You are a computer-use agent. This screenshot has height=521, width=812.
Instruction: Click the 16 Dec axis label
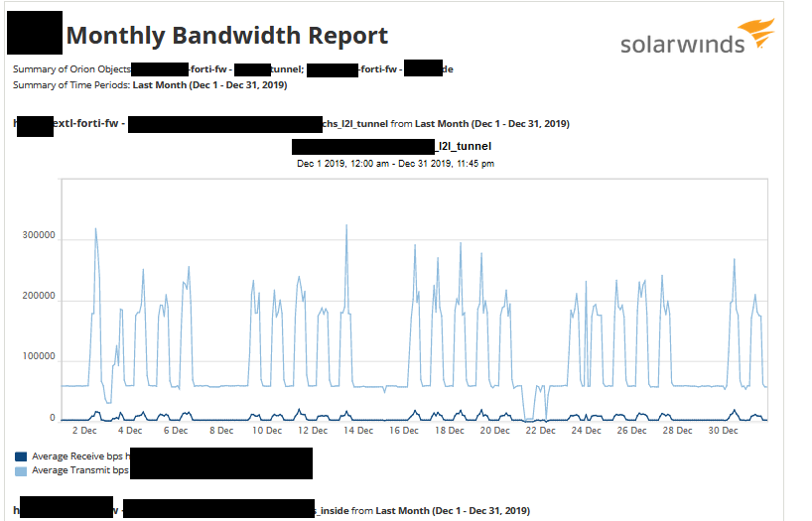point(403,431)
